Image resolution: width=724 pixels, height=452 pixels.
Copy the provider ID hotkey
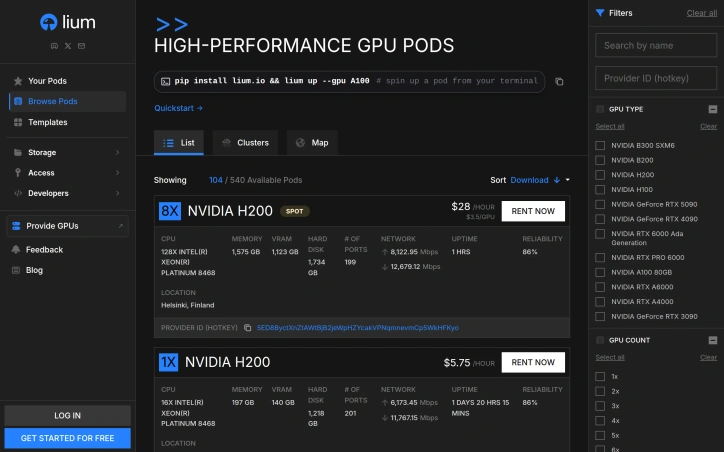coord(247,328)
